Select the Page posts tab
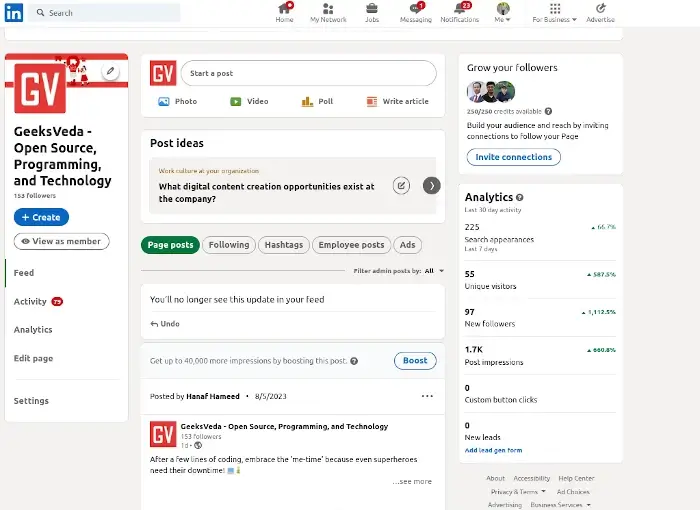This screenshot has height=510, width=700. [x=170, y=245]
